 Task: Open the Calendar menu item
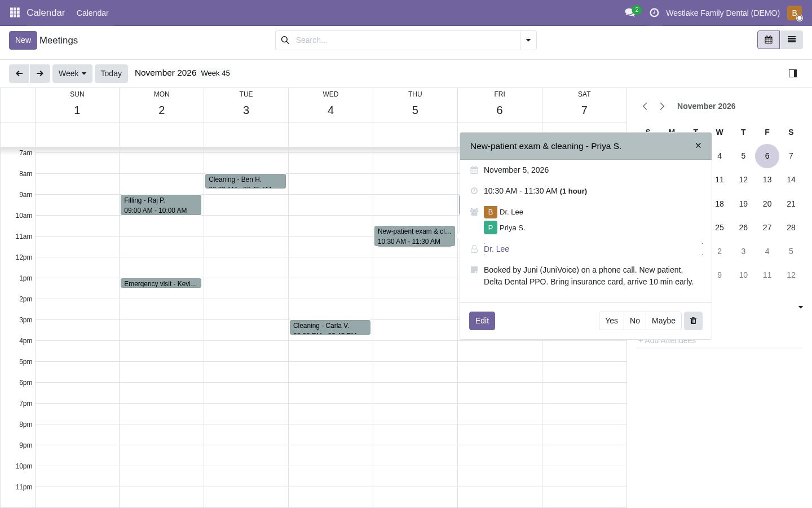click(92, 12)
